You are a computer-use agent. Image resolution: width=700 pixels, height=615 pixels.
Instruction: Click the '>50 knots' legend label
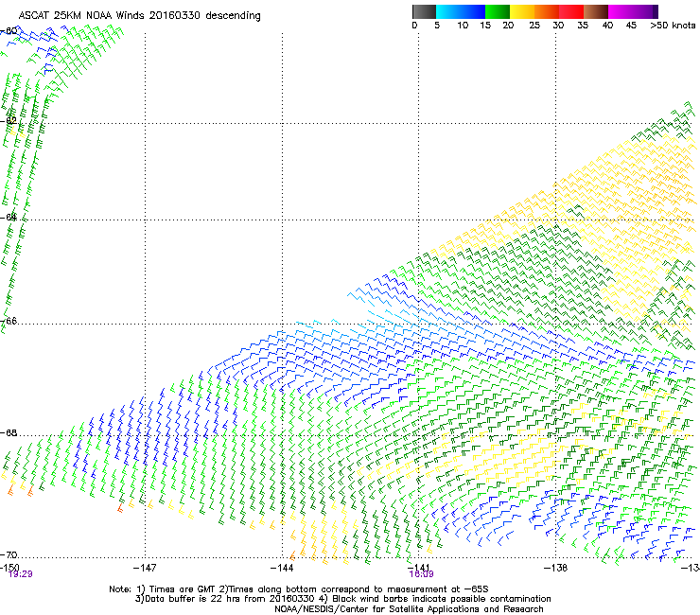pos(673,26)
